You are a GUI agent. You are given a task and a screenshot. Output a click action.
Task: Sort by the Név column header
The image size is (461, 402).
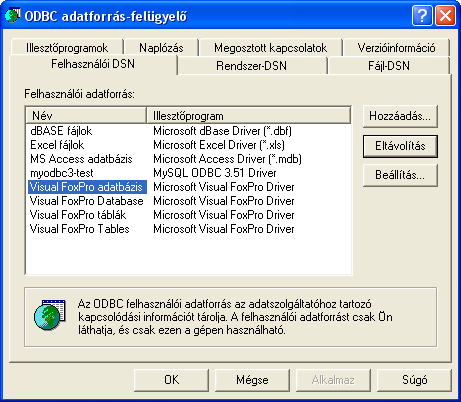(86, 116)
